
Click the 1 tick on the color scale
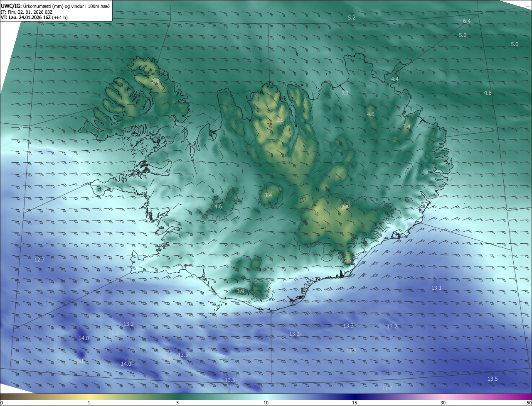click(89, 403)
